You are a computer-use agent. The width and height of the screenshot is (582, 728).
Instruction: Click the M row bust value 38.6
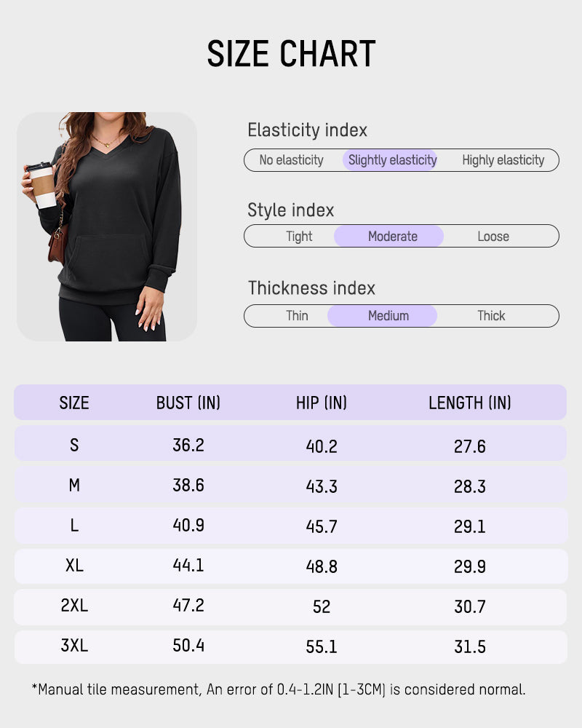(x=188, y=486)
